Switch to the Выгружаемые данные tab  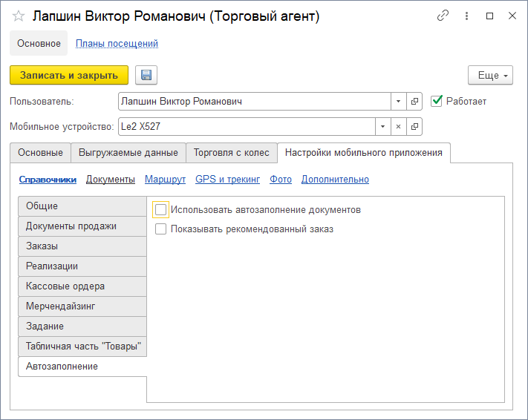click(x=128, y=153)
